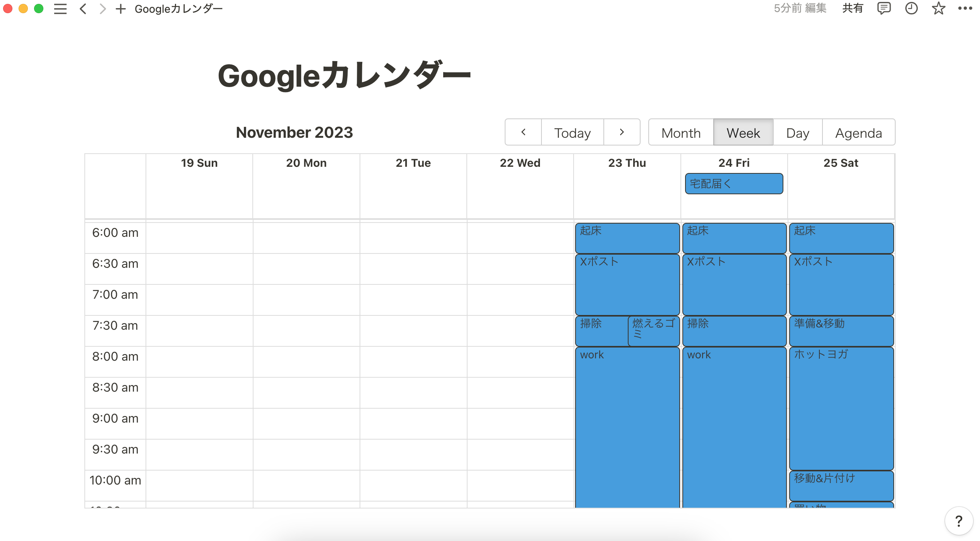
Task: Open Thursday's 掃除 event
Action: click(x=601, y=331)
